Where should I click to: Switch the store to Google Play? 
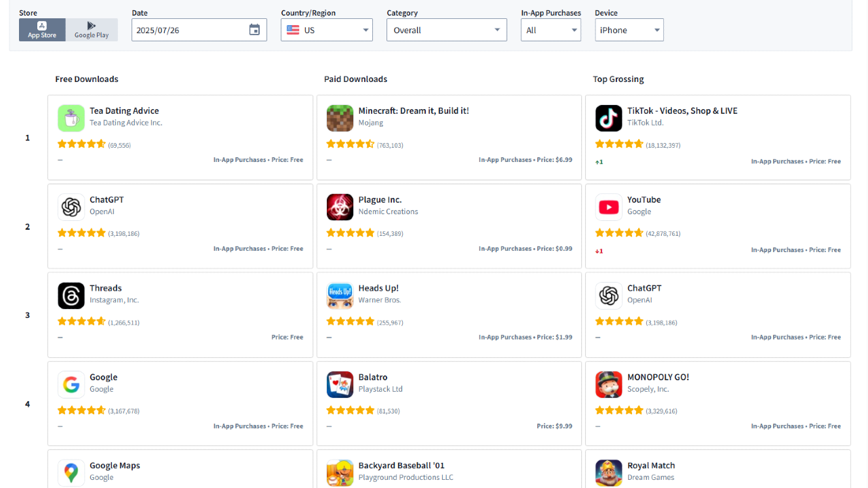coord(92,29)
